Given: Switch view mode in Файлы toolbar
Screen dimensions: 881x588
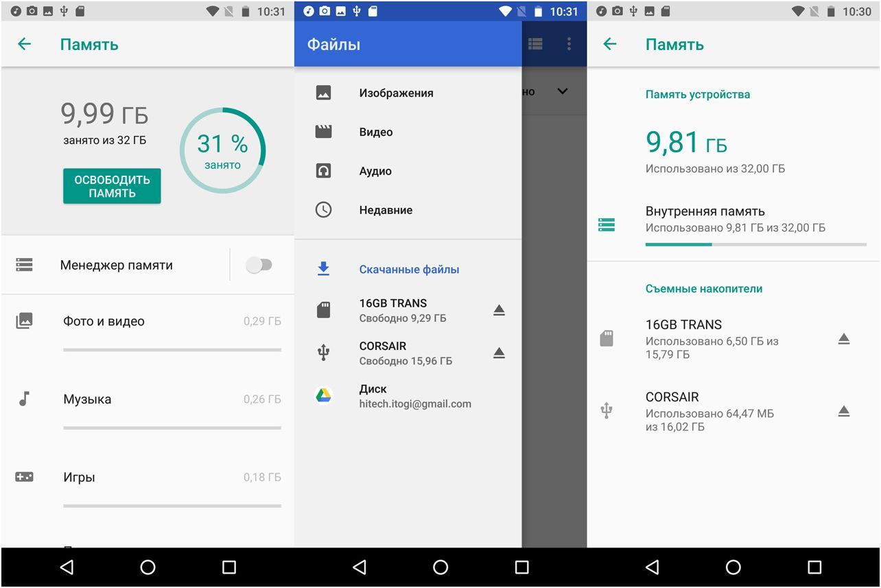Looking at the screenshot, I should click(535, 43).
